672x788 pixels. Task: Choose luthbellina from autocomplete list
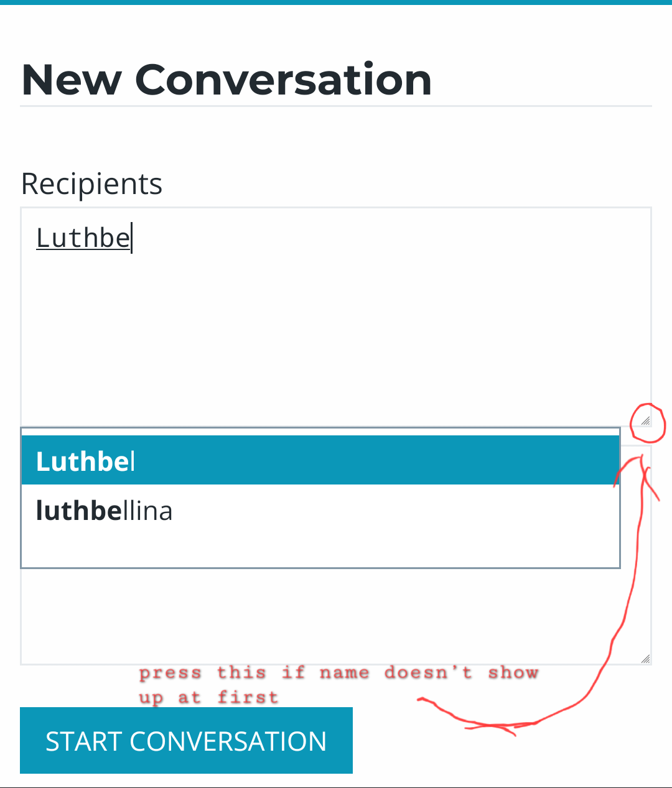click(x=105, y=511)
